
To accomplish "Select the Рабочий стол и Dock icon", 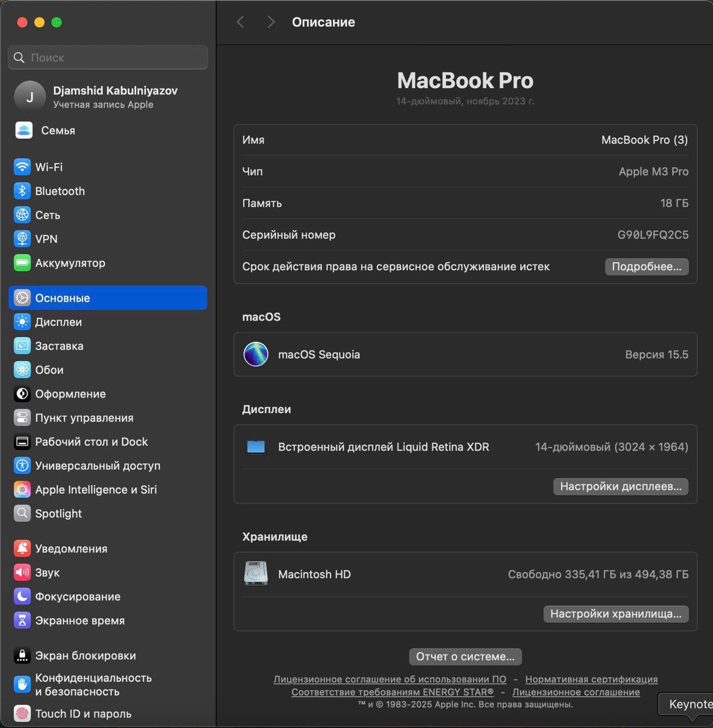I will [x=22, y=441].
